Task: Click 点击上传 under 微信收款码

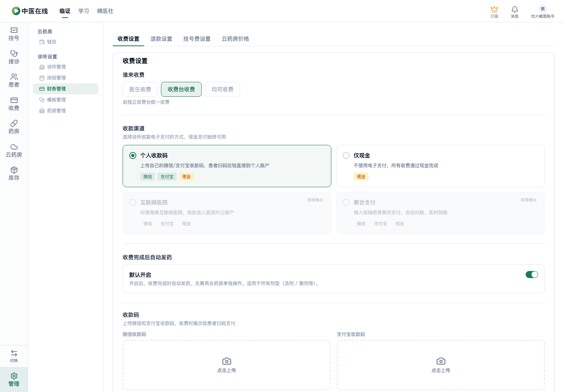Action: pos(227,370)
